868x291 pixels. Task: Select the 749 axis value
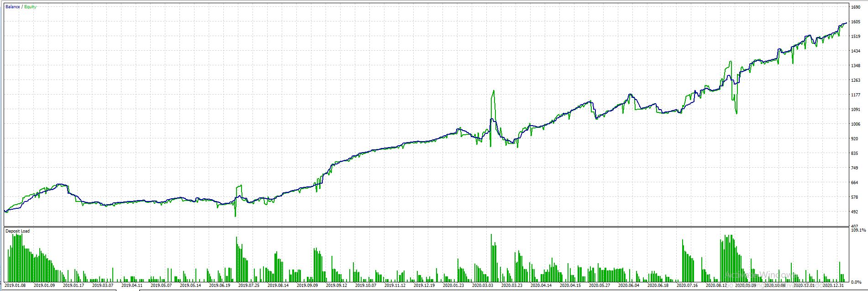click(854, 168)
